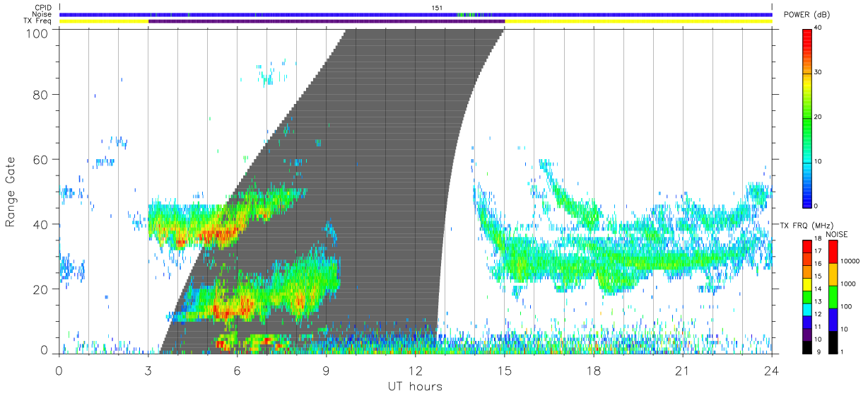
Task: Click the 80 tick on the Range Gate axis
Action: [x=42, y=95]
